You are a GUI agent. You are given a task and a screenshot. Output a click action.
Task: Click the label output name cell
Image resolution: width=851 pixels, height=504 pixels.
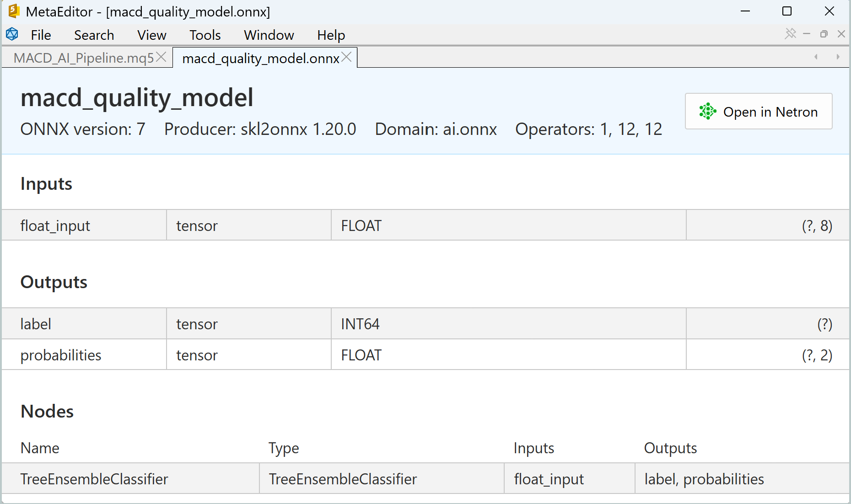(84, 324)
